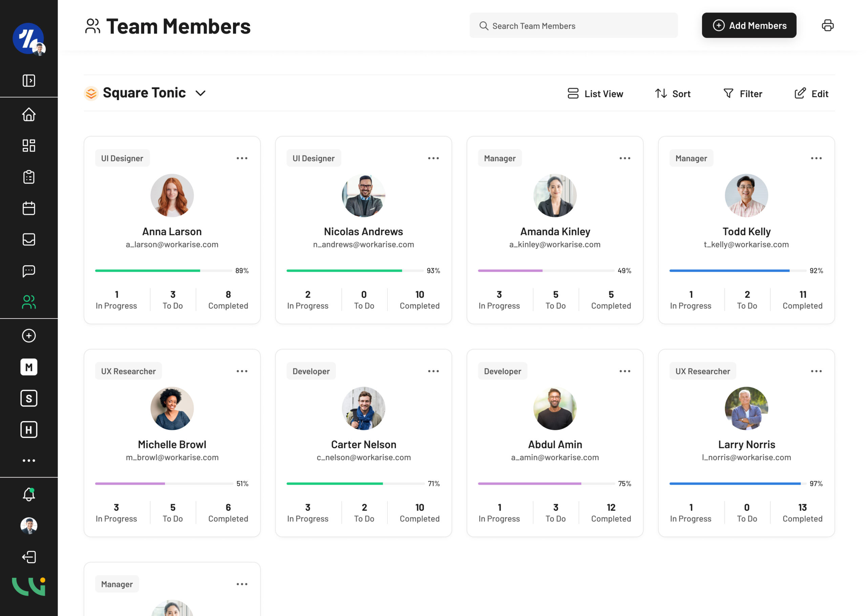This screenshot has height=616, width=867.
Task: Open the calendar icon in sidebar
Action: pos(29,208)
